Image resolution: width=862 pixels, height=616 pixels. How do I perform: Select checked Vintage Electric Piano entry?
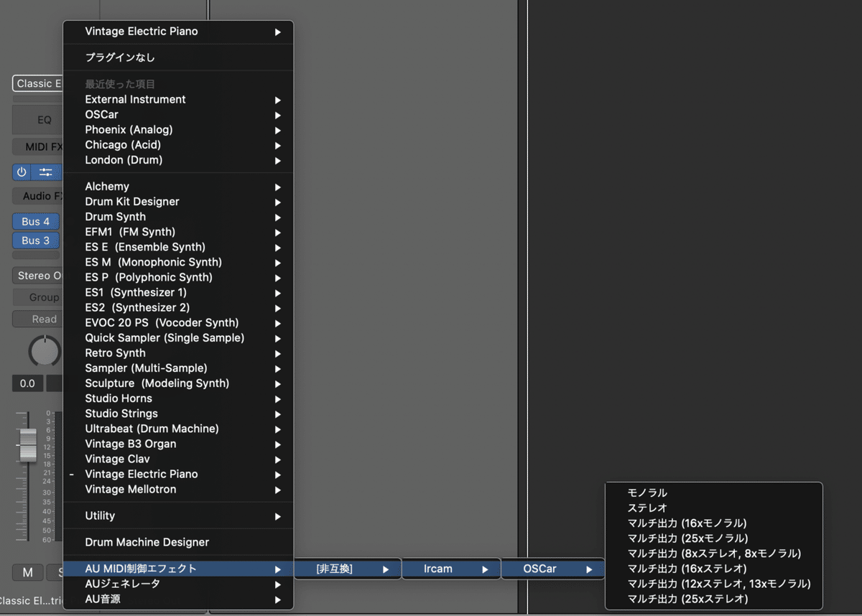(178, 474)
